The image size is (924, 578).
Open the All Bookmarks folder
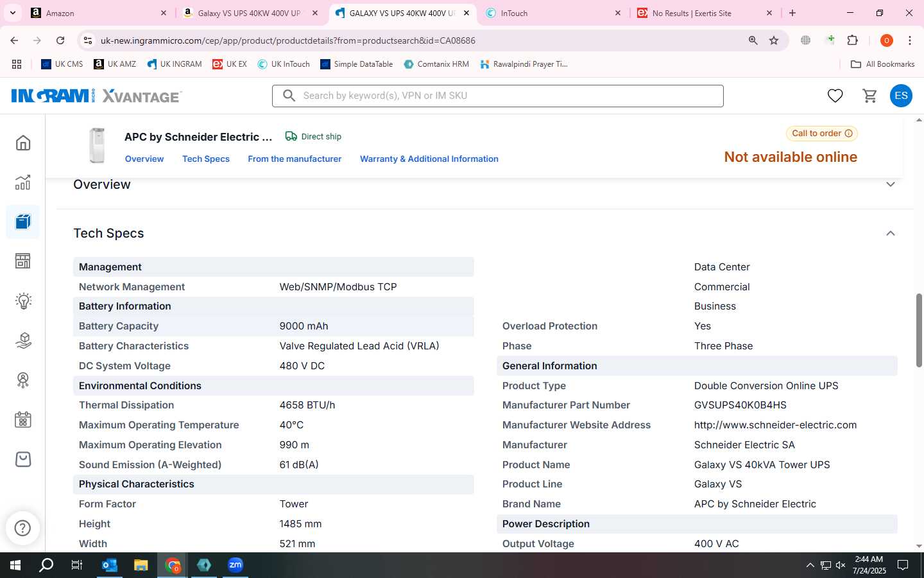882,64
